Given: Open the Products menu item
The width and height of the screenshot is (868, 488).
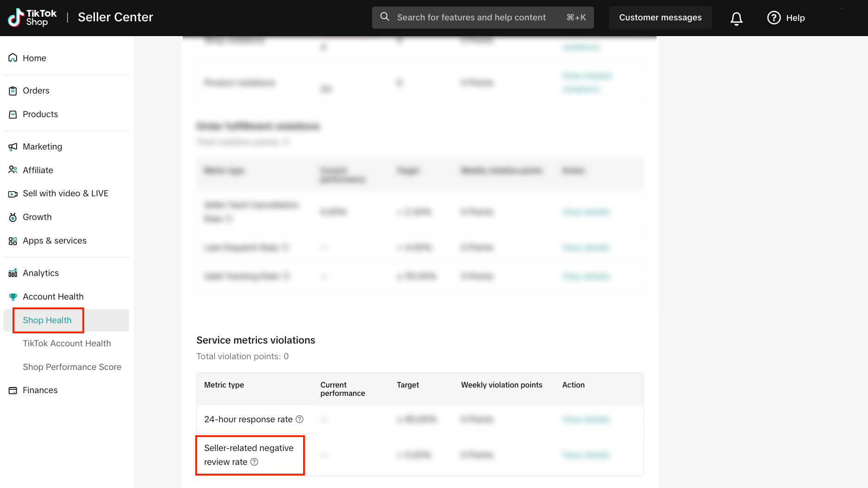Looking at the screenshot, I should tap(40, 114).
